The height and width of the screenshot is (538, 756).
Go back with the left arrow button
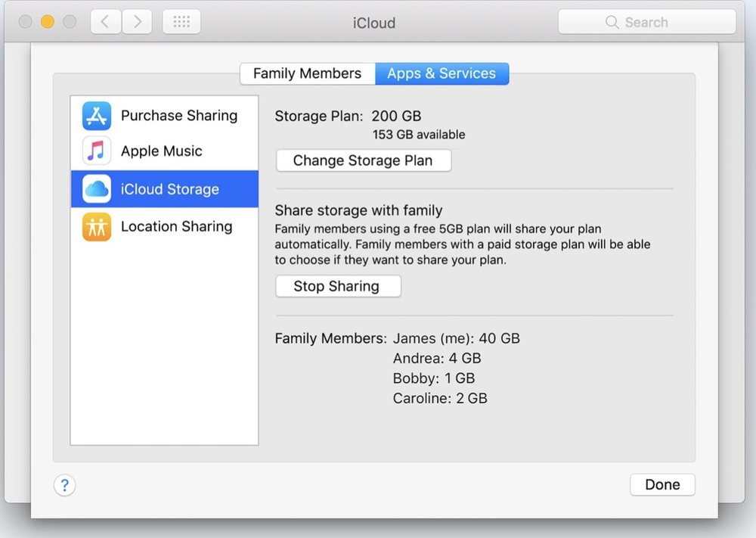(x=106, y=22)
